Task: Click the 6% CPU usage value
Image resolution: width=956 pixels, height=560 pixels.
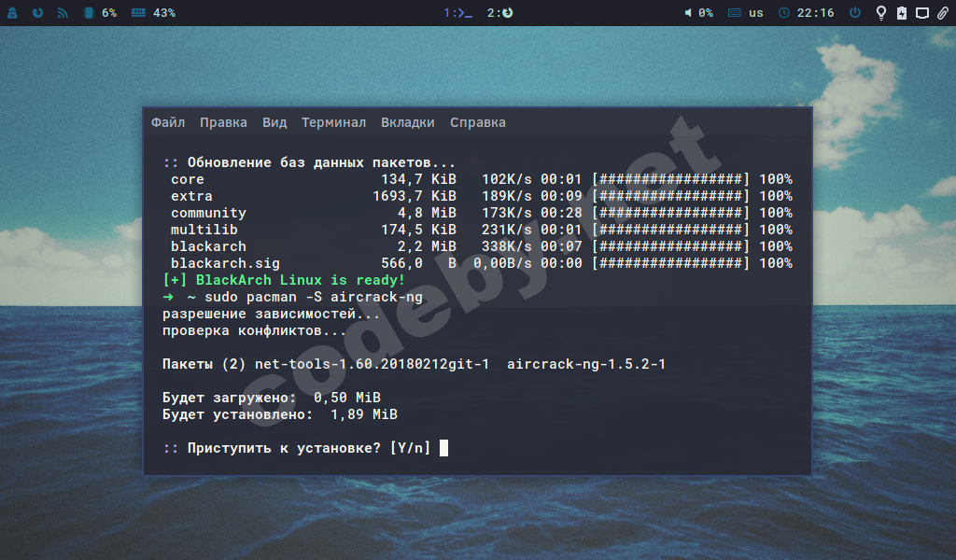Action: [109, 13]
